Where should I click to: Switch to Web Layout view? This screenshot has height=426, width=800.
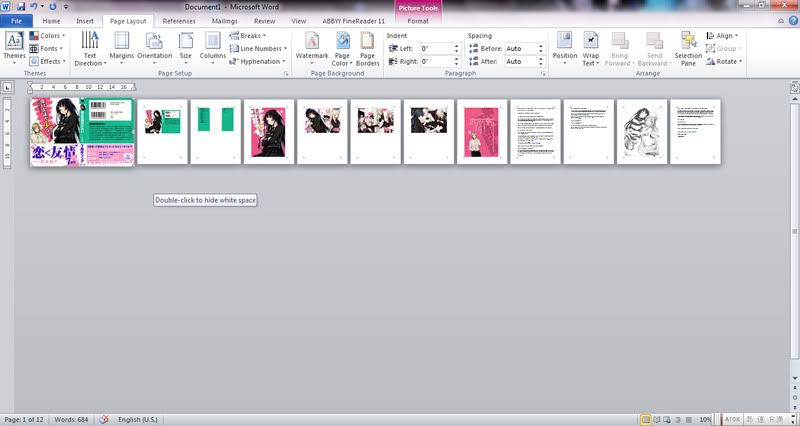point(667,419)
